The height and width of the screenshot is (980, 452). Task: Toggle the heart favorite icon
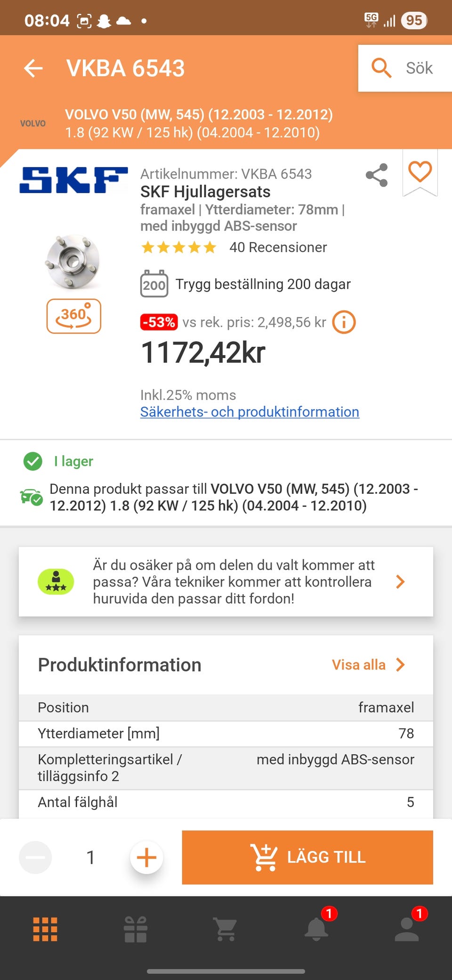[x=420, y=171]
